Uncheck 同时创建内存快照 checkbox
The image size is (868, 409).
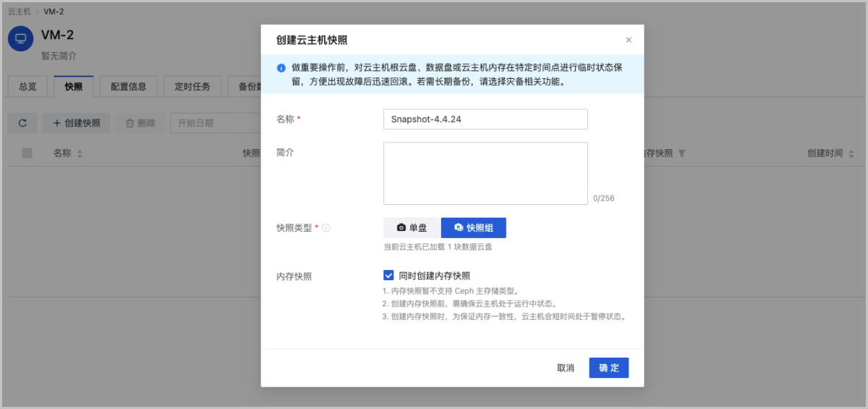(x=388, y=275)
